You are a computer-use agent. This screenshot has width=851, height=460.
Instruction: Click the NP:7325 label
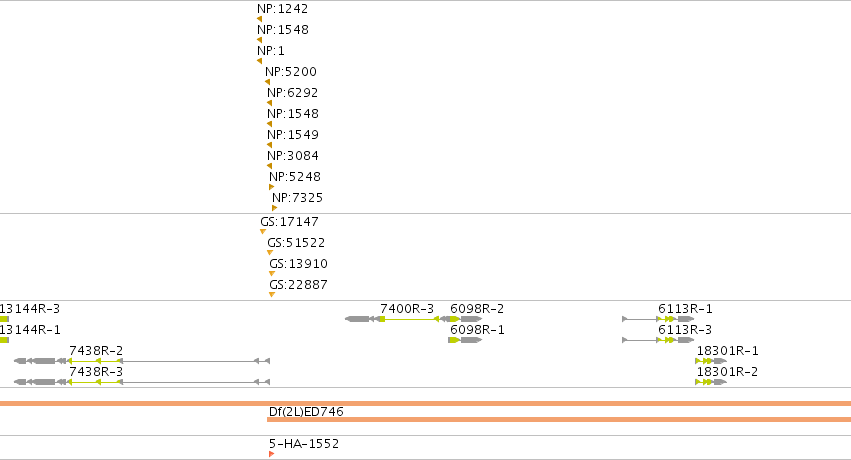pos(297,197)
